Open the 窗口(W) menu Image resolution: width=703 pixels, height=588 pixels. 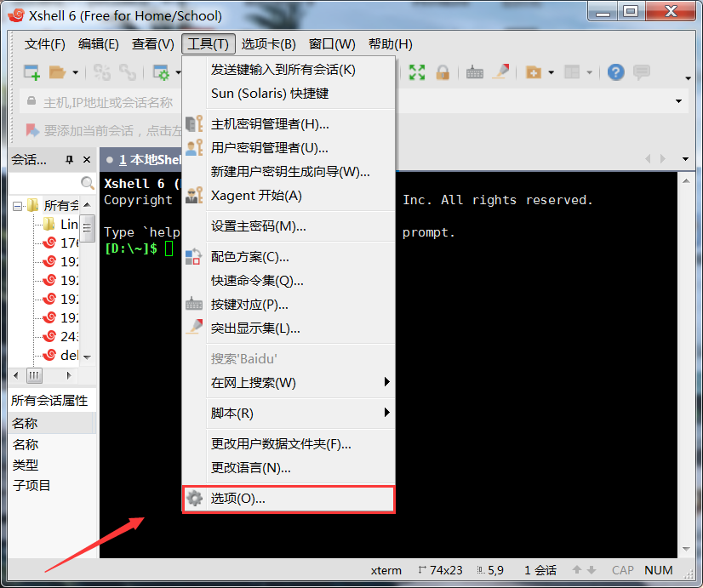[x=332, y=44]
